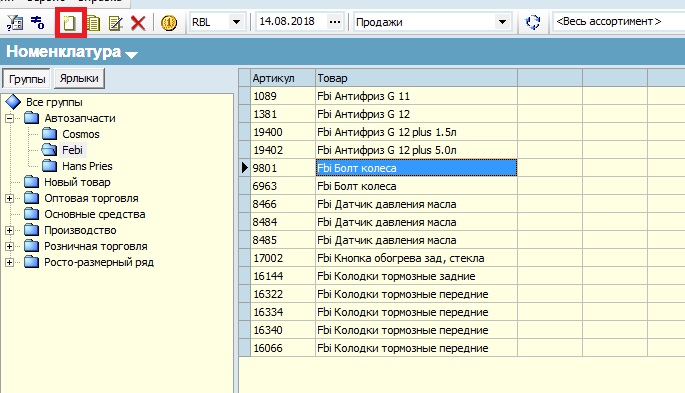Click article cell 8485
This screenshot has height=393, width=685.
tap(283, 240)
